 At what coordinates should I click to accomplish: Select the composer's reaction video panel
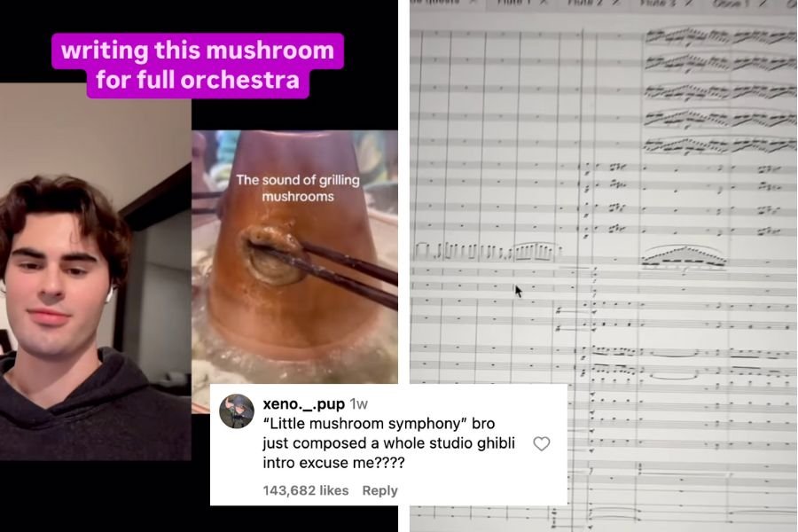96,272
